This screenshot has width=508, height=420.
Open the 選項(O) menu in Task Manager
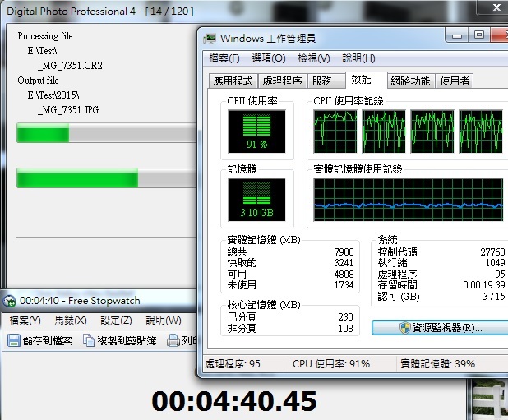269,58
